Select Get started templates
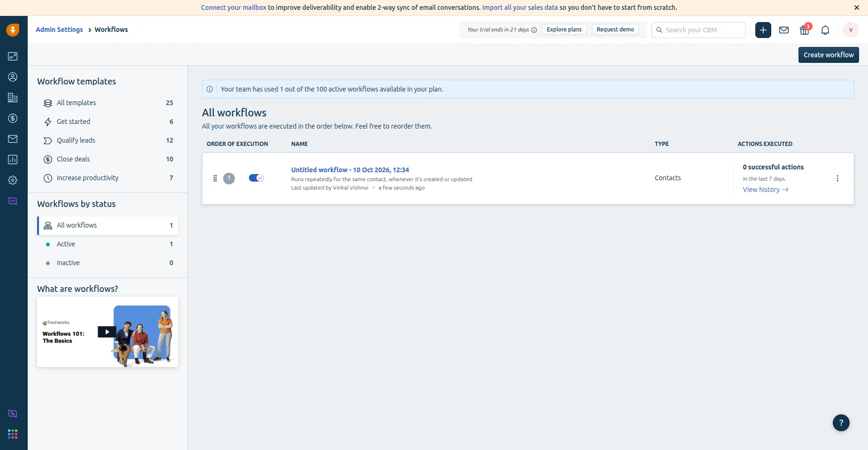The image size is (868, 450). [x=108, y=122]
